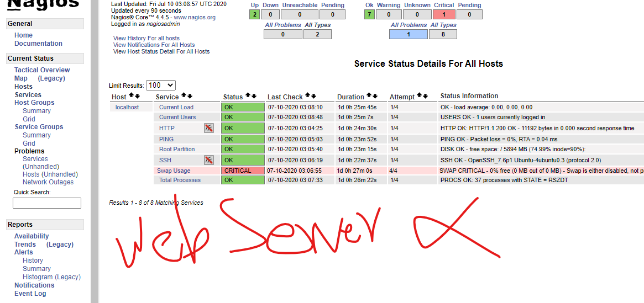
Task: Sort Duration column ascending with up arrow
Action: pyautogui.click(x=369, y=96)
